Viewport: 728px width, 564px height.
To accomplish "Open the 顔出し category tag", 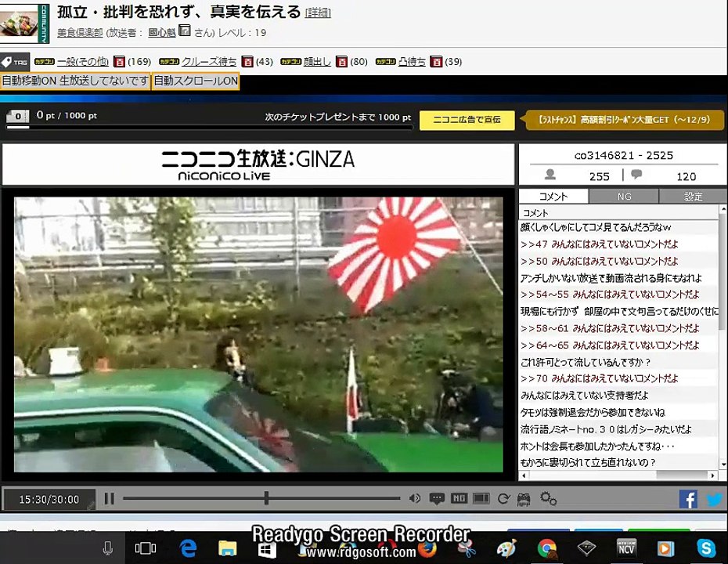I will [317, 61].
